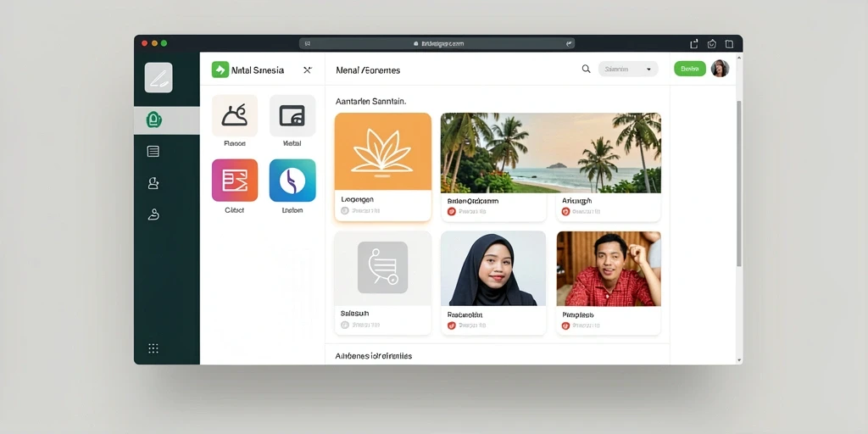868x434 pixels.
Task: Open the card-with-wifi app tile
Action: pyautogui.click(x=292, y=115)
